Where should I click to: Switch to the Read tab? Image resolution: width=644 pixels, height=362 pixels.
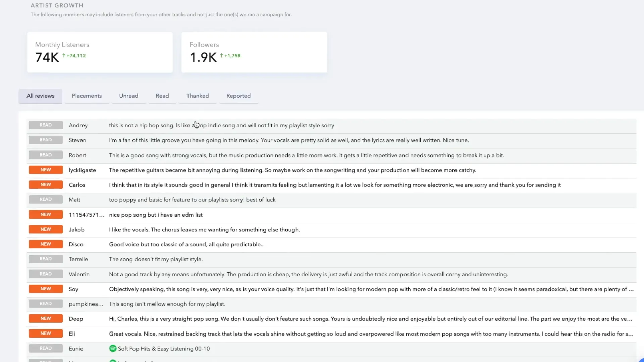click(x=162, y=96)
